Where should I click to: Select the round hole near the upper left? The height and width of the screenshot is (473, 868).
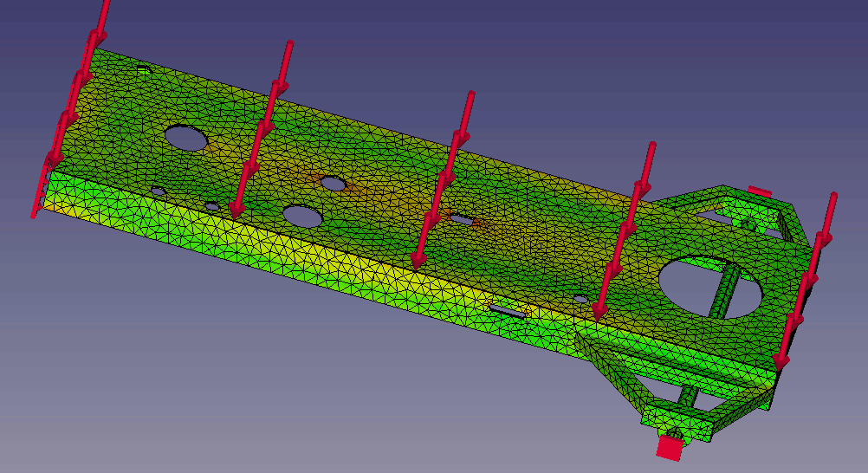point(186,137)
